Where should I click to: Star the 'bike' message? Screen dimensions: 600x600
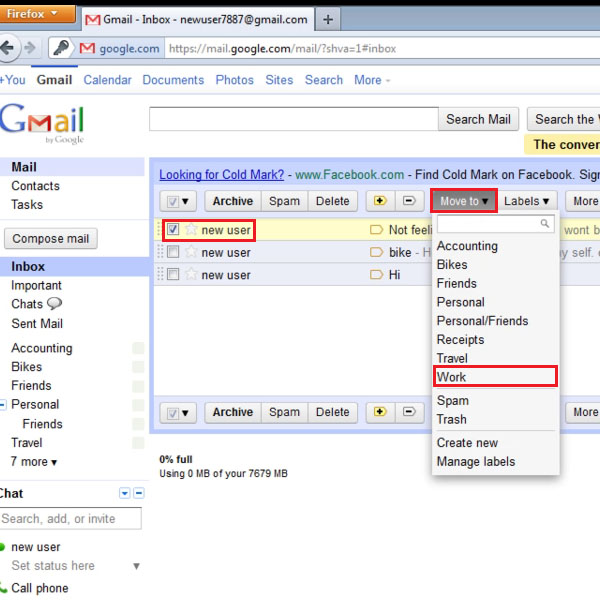click(x=191, y=252)
